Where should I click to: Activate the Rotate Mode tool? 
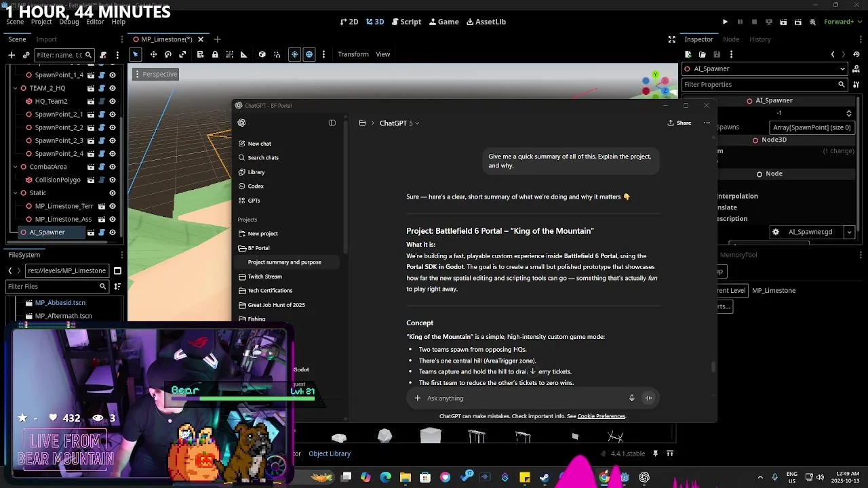click(168, 54)
